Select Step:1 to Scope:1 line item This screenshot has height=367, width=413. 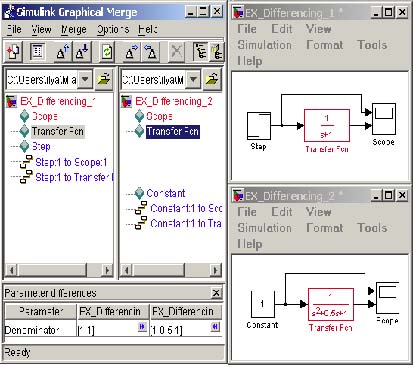click(x=71, y=162)
